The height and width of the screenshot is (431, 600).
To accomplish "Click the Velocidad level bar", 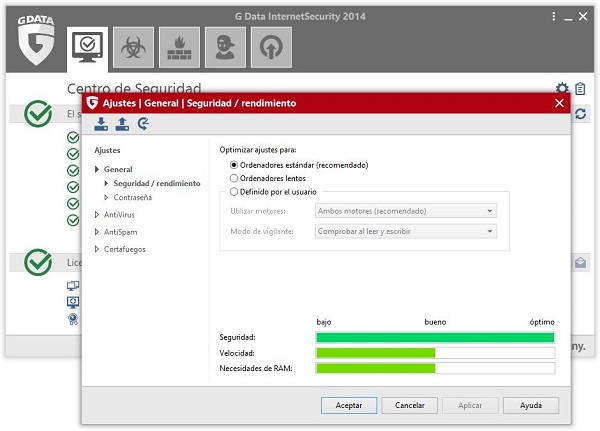I will click(435, 353).
